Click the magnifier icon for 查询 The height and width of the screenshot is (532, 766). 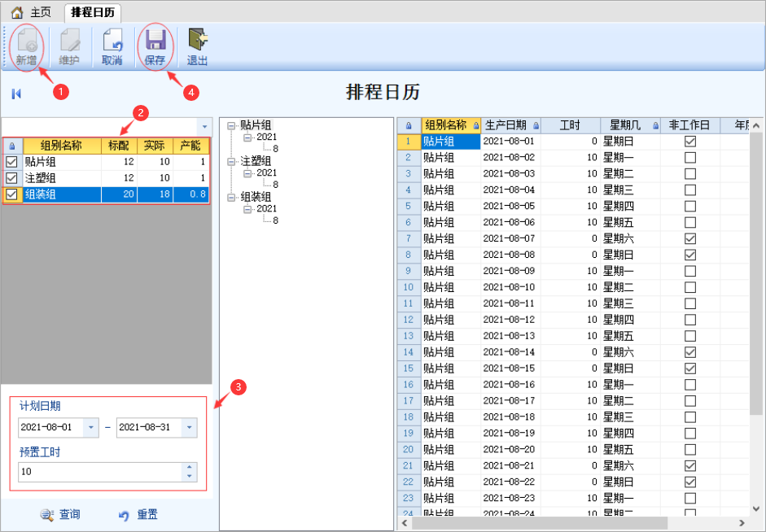coord(47,514)
